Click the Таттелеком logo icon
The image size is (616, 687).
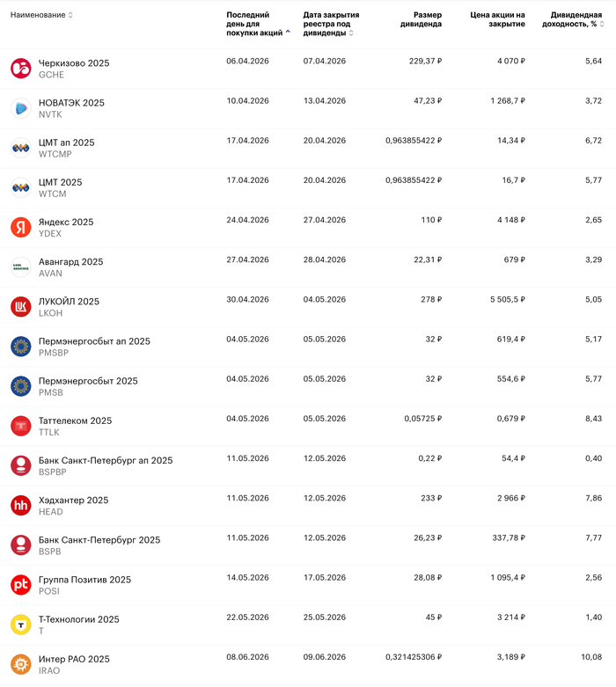(x=20, y=426)
